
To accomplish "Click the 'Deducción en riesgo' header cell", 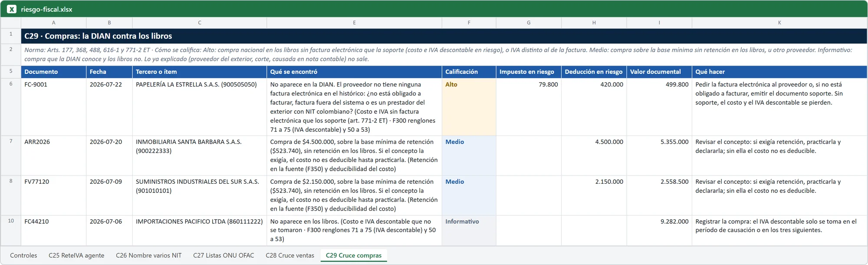I will [x=594, y=72].
